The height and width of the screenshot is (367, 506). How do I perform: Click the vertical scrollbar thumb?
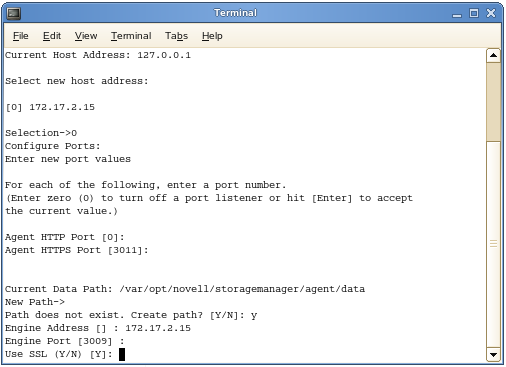click(x=493, y=102)
